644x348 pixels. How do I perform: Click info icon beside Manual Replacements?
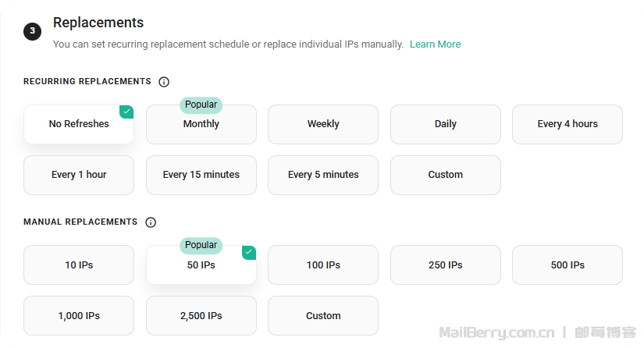pos(151,222)
